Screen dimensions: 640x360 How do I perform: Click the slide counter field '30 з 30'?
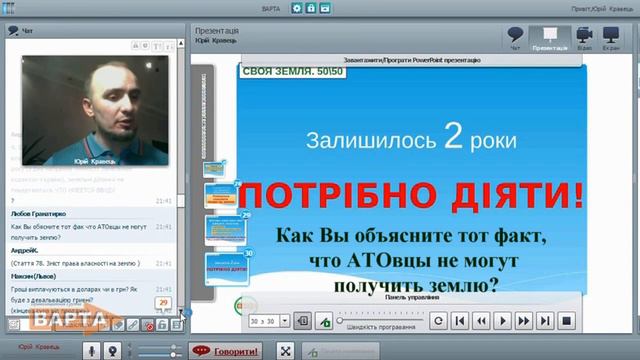tap(264, 321)
